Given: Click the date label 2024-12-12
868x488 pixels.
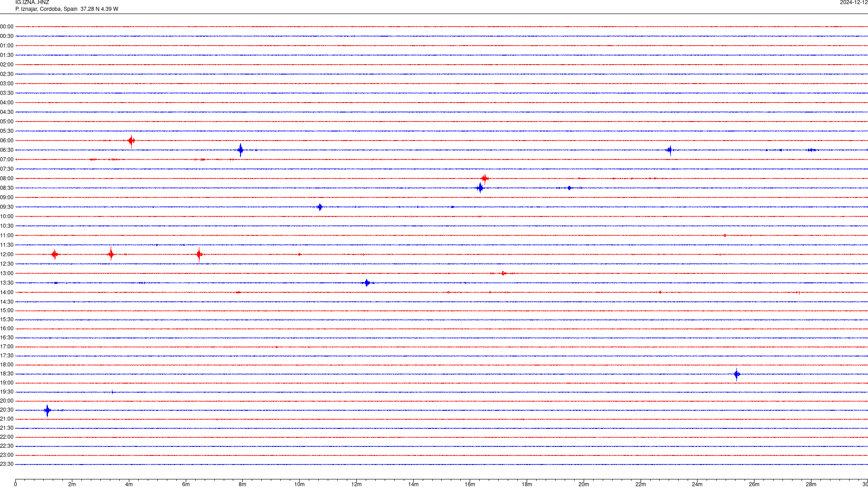Looking at the screenshot, I should coord(854,3).
